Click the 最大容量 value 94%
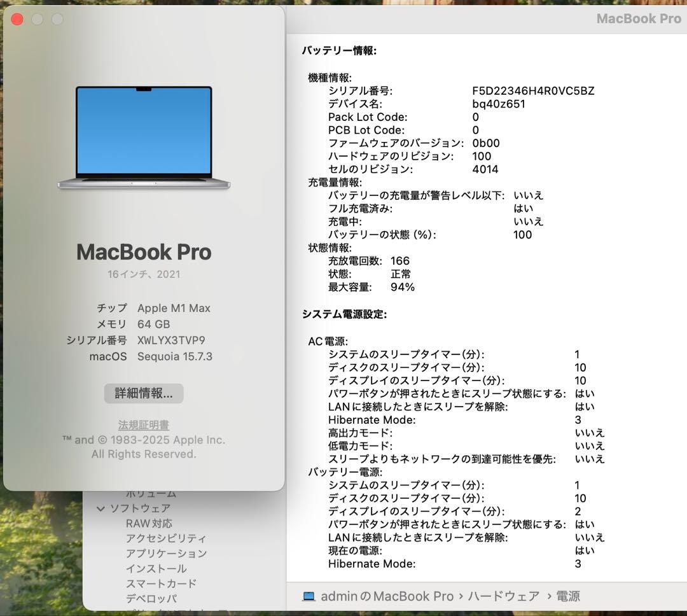Viewport: 687px width, 616px height. pyautogui.click(x=403, y=287)
